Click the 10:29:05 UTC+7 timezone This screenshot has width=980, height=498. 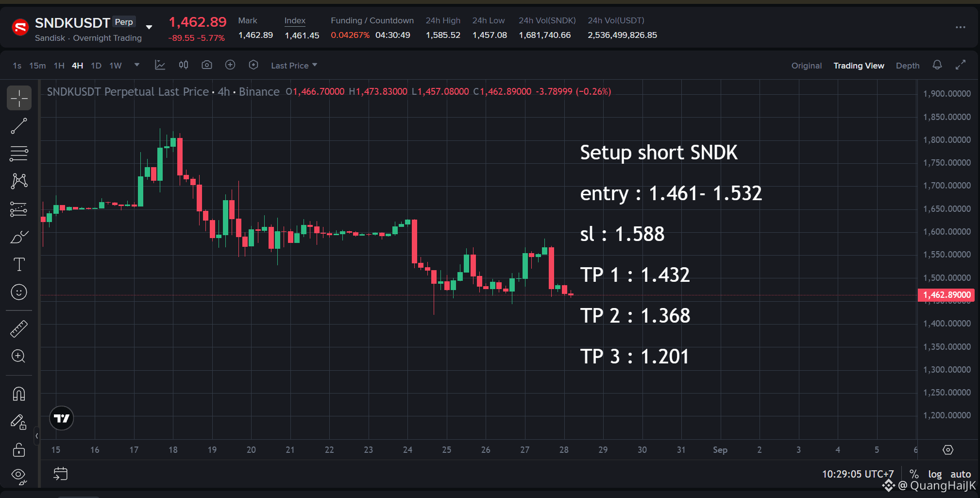point(858,474)
